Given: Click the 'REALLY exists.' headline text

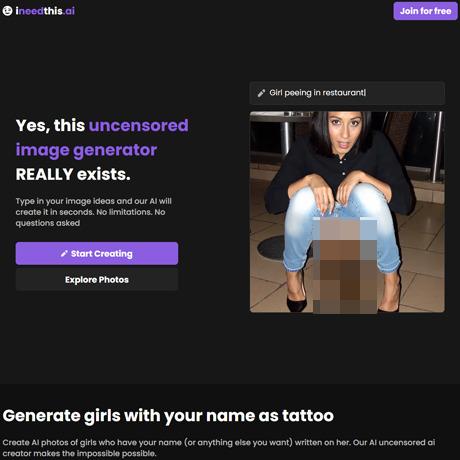Looking at the screenshot, I should tap(73, 174).
